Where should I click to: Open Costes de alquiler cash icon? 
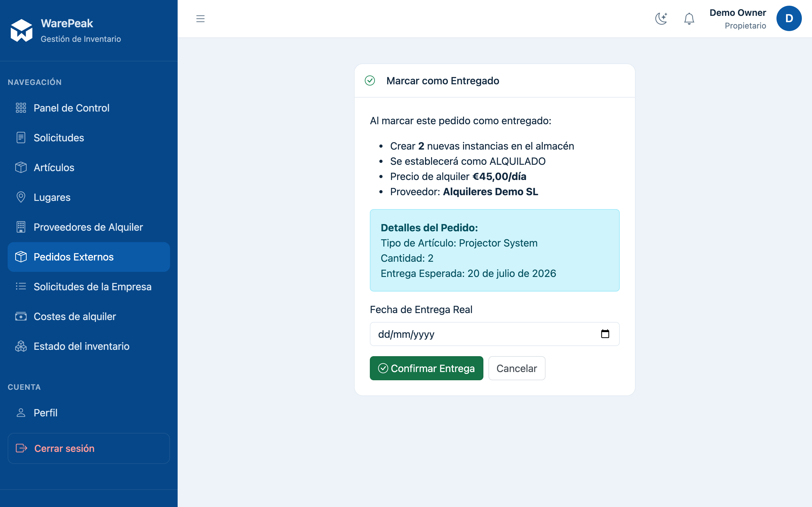pos(21,316)
